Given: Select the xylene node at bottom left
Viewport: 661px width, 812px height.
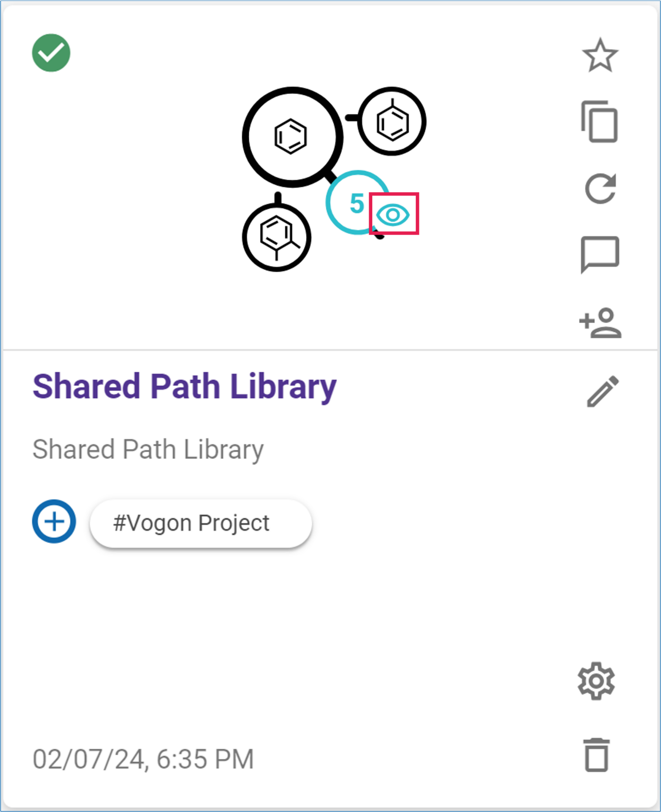Looking at the screenshot, I should [x=277, y=237].
